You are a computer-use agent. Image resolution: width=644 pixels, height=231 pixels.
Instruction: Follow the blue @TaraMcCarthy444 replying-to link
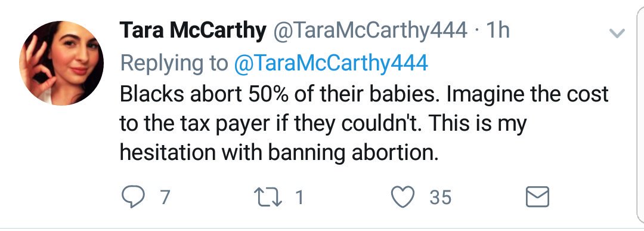coord(331,63)
